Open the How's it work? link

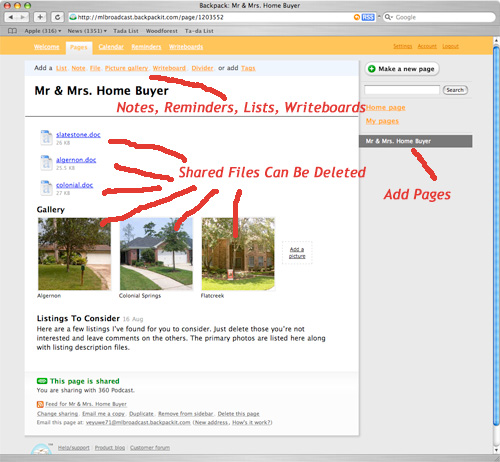click(x=251, y=422)
